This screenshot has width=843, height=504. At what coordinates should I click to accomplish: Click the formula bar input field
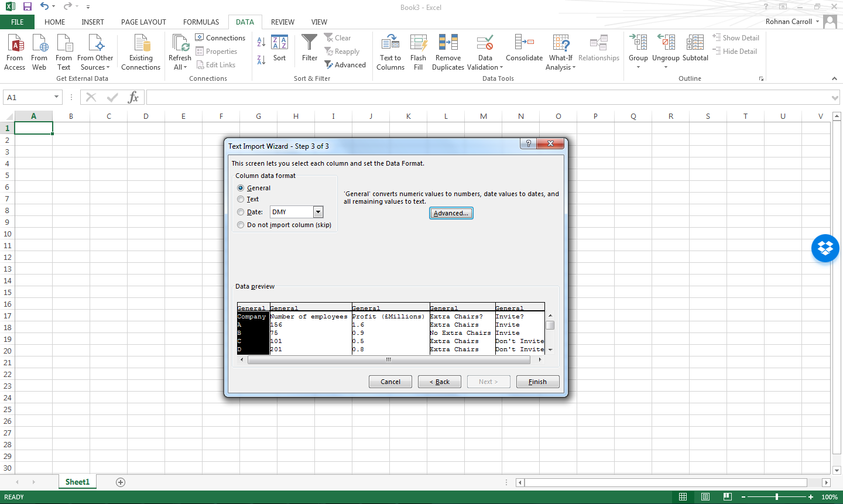[x=489, y=97]
